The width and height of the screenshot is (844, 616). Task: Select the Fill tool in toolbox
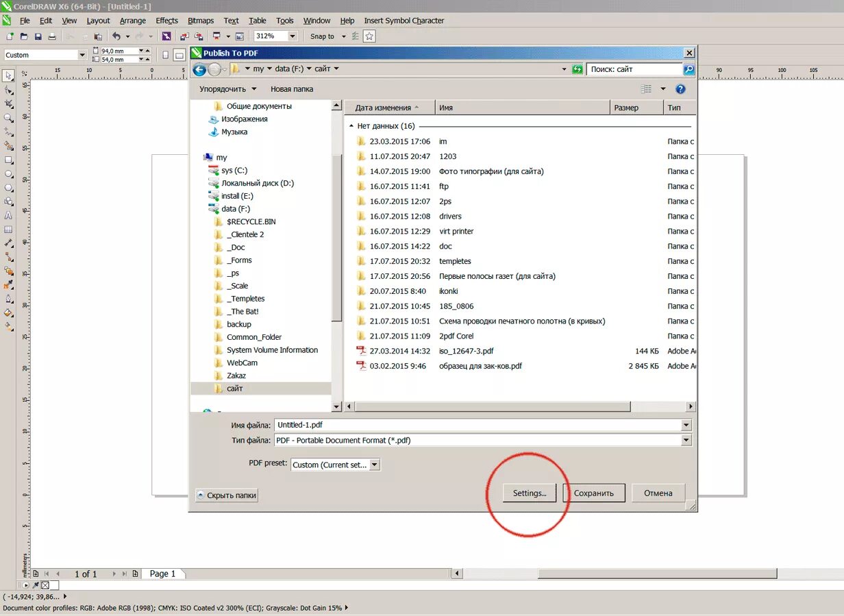[8, 313]
